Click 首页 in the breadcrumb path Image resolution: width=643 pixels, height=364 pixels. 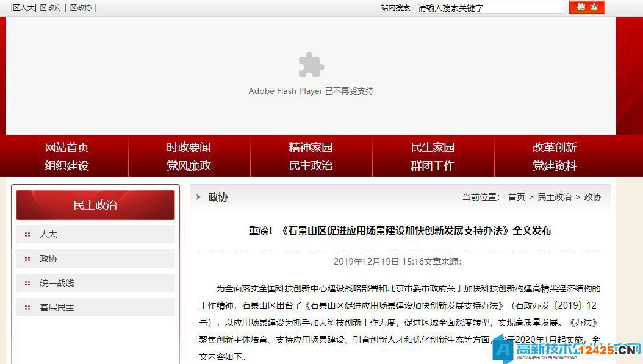pos(516,197)
